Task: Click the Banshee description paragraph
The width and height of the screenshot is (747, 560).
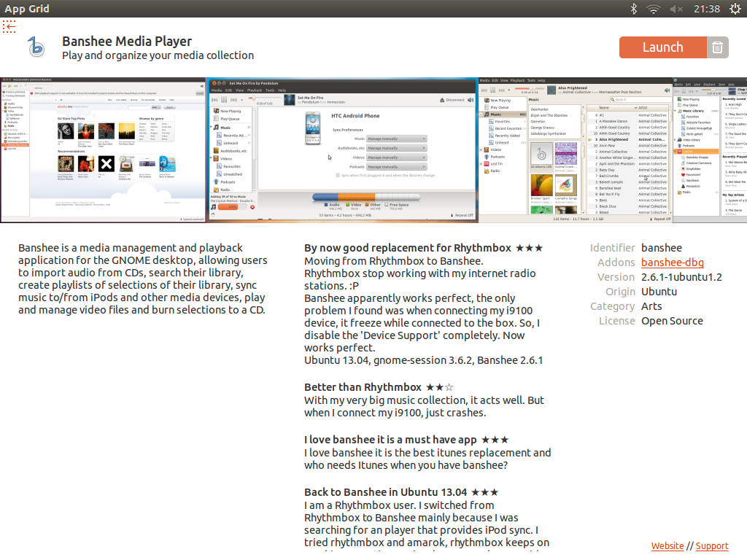Action: pos(143,279)
